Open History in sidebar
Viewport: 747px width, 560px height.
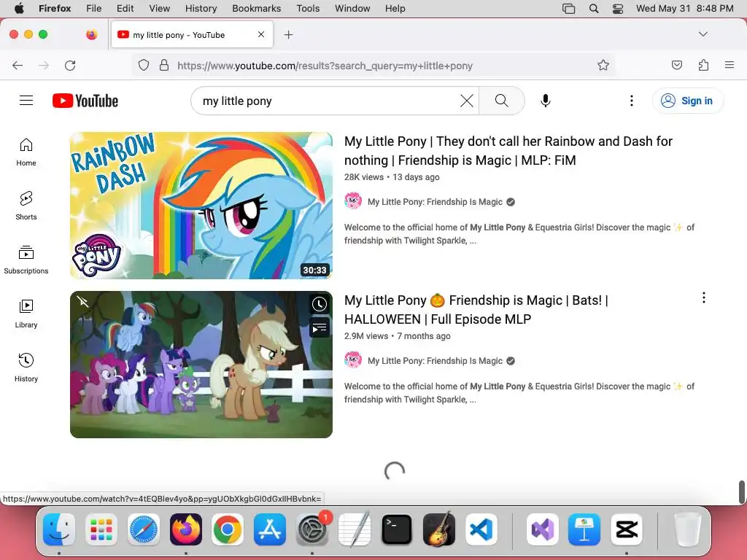(26, 367)
